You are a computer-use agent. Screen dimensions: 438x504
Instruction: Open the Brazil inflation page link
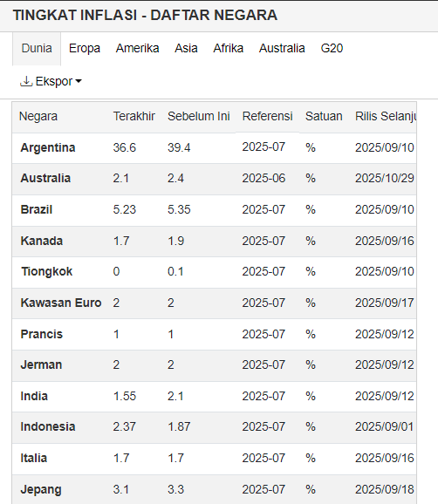[37, 209]
